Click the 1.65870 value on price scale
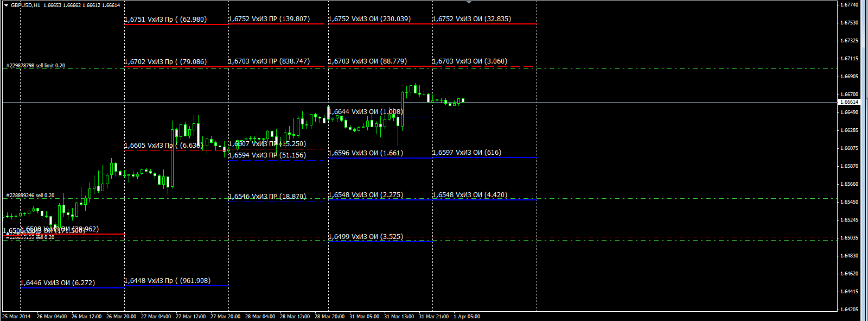The image size is (868, 321). coord(850,166)
